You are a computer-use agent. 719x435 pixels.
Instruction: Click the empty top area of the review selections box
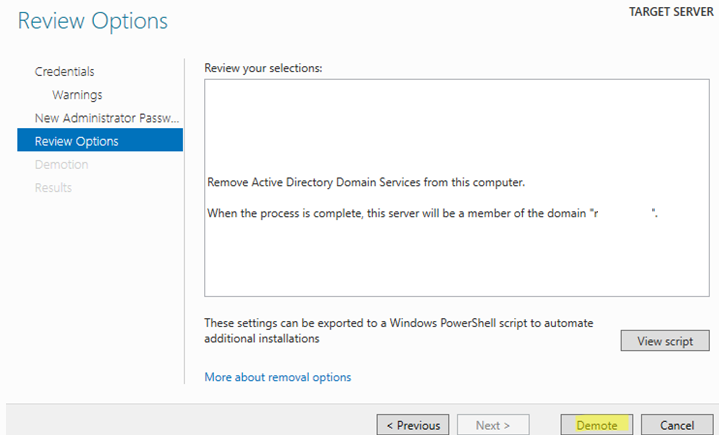(457, 124)
